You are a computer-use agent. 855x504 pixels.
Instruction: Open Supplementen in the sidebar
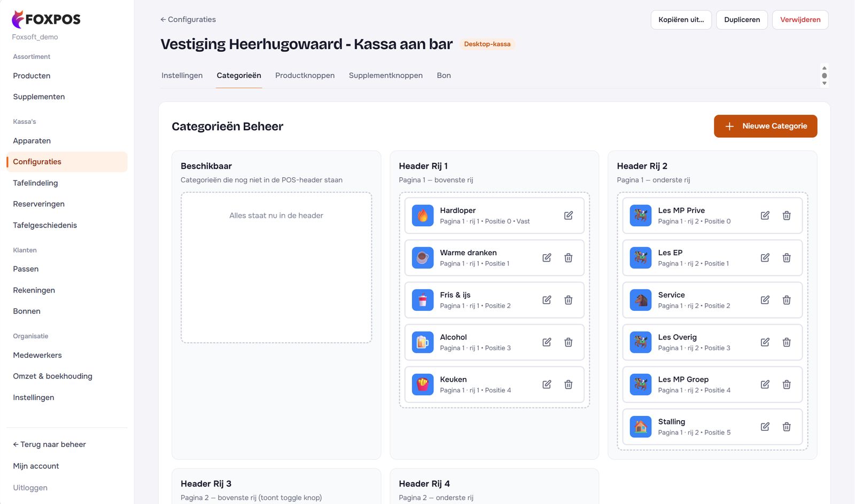click(67, 97)
